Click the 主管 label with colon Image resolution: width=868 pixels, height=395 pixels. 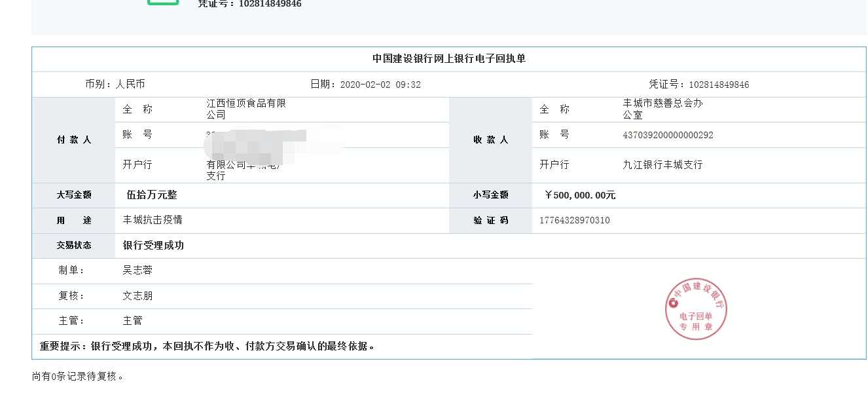click(x=71, y=320)
